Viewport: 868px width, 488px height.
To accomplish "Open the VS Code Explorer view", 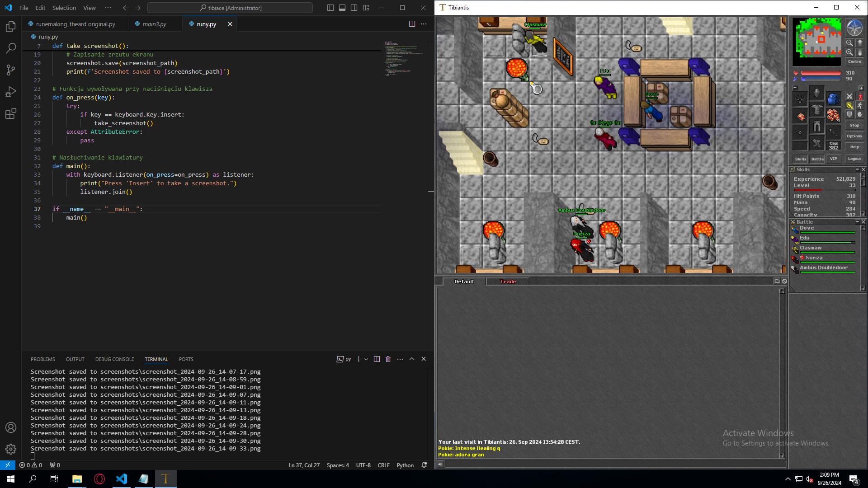I will [x=11, y=27].
